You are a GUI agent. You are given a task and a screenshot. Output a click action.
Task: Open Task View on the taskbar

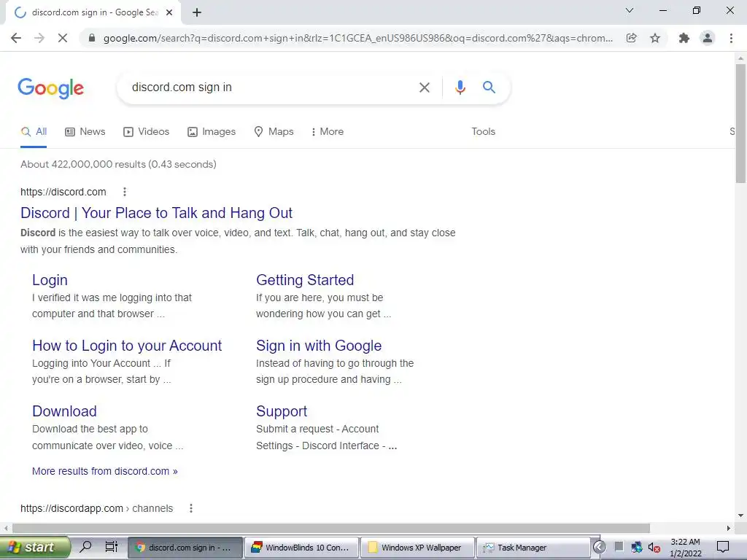coord(112,547)
